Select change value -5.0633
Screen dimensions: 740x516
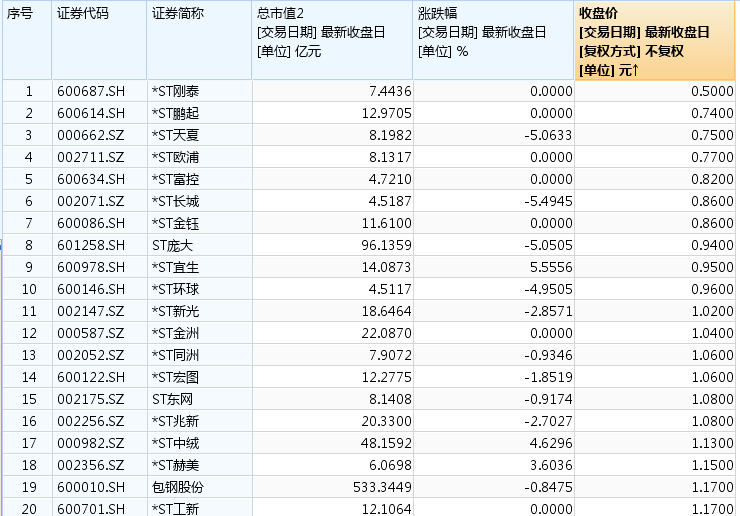tap(548, 135)
